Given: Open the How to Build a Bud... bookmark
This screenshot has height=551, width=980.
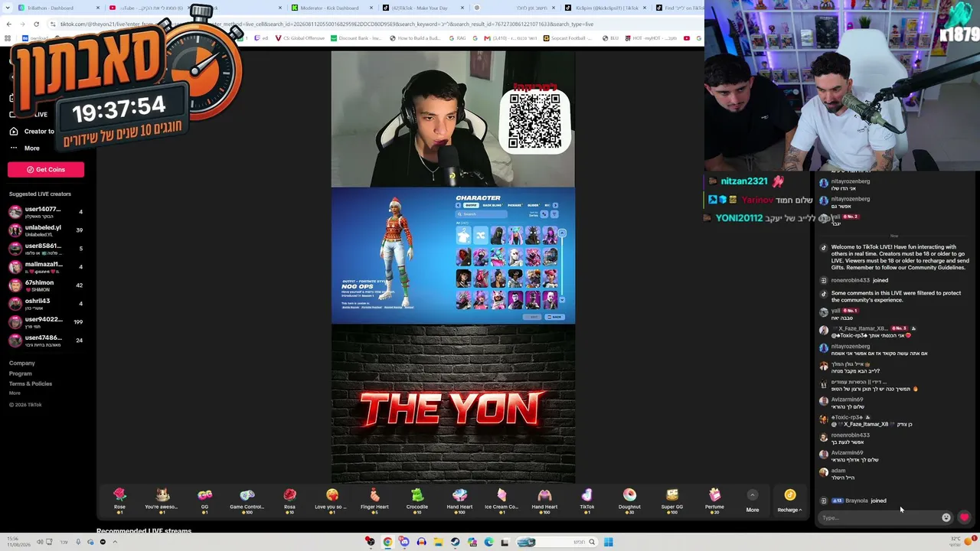Looking at the screenshot, I should [415, 38].
